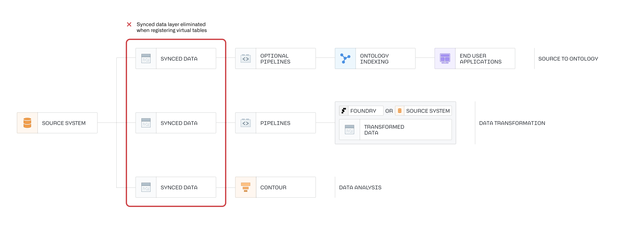Click the Ontology Indexing graph icon
The height and width of the screenshot is (228, 644).
345,58
